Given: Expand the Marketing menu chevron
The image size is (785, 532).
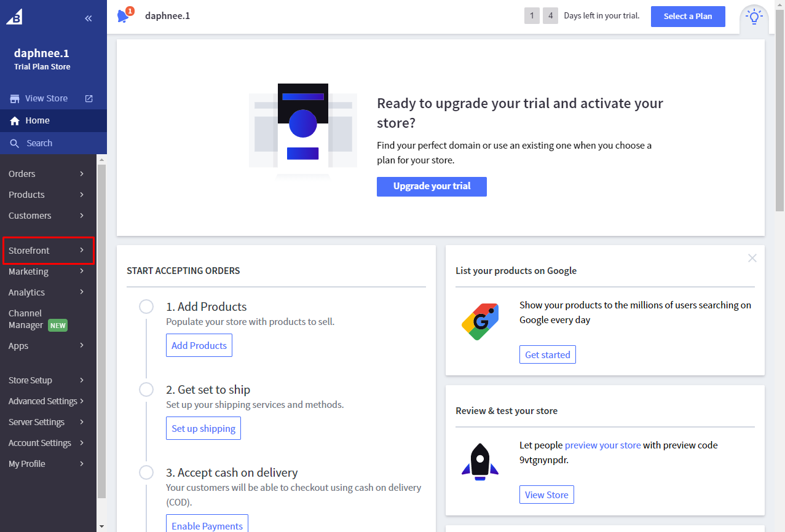Looking at the screenshot, I should [82, 271].
